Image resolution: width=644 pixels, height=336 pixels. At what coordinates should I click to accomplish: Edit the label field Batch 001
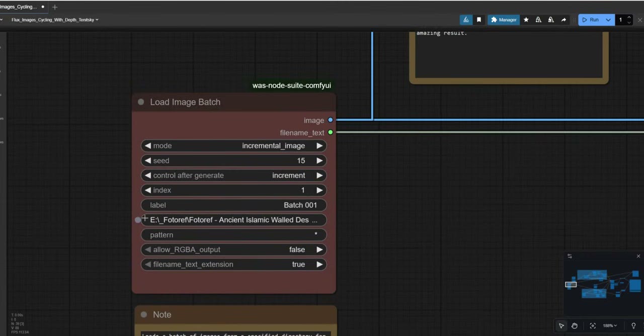tap(233, 205)
